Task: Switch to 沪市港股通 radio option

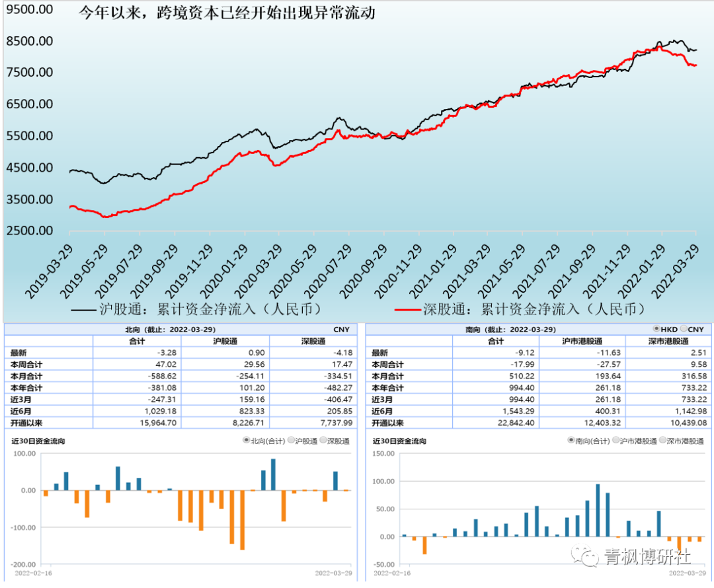Action: click(616, 441)
